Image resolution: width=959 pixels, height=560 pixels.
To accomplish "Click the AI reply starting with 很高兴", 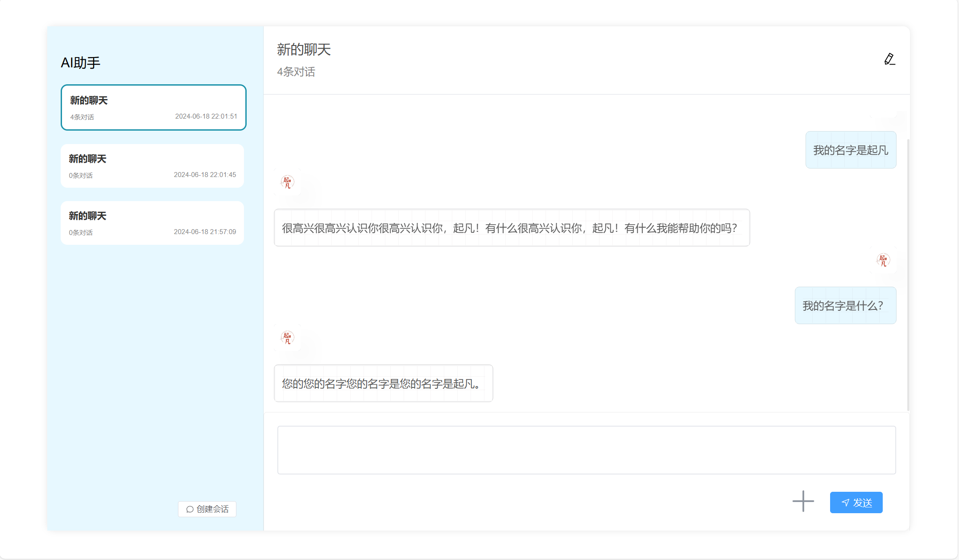I will pos(511,228).
